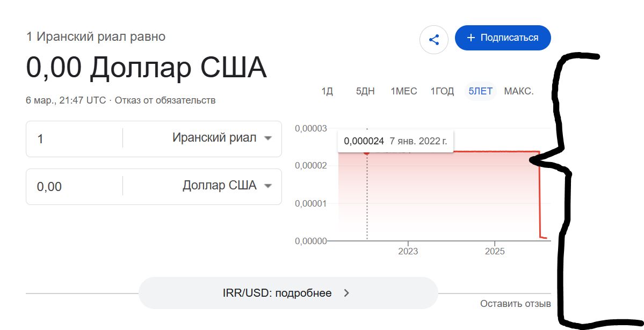The image size is (644, 330).
Task: Select the 5ЛЕТ time range tab
Action: pos(480,91)
